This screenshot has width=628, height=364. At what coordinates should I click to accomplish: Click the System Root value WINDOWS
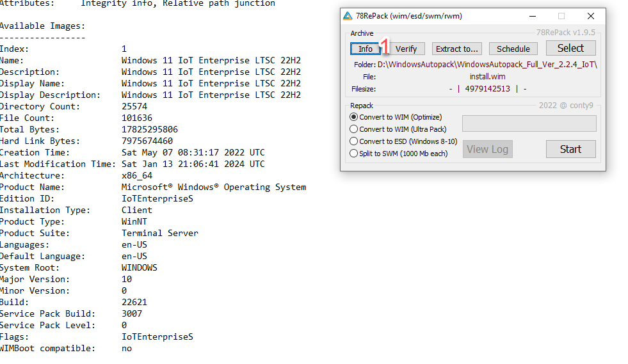(x=140, y=268)
